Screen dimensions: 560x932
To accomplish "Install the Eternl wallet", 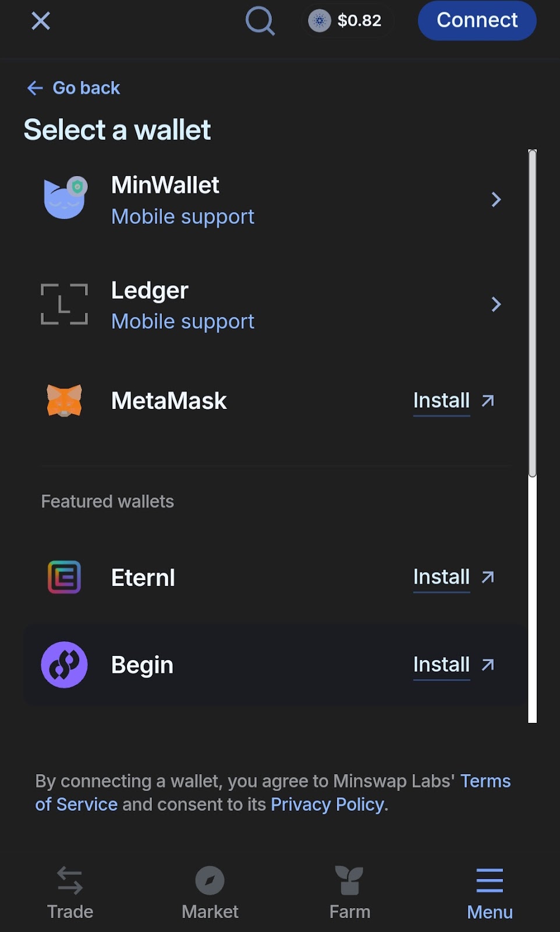I will (453, 577).
